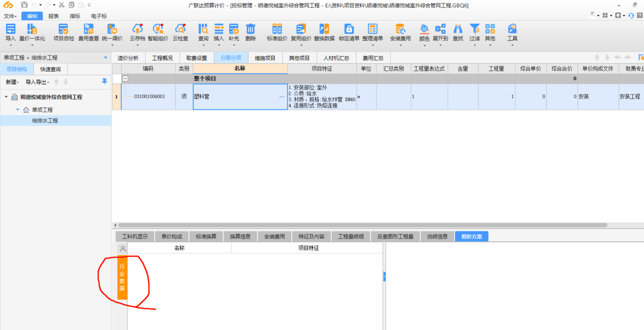Open 标准组价 standard pricing
The image size is (644, 330).
277,33
